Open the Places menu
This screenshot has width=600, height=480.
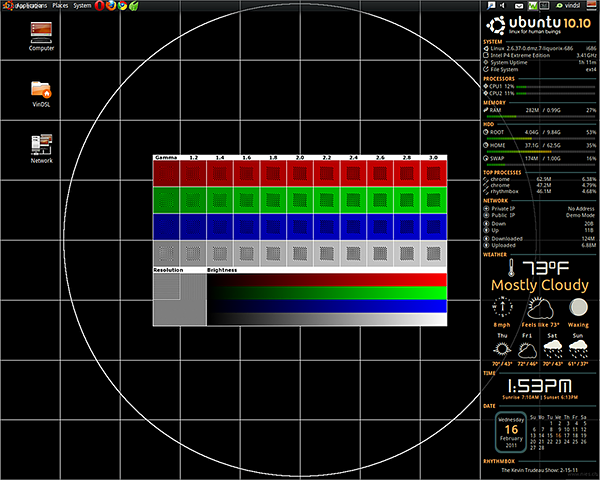[61, 5]
